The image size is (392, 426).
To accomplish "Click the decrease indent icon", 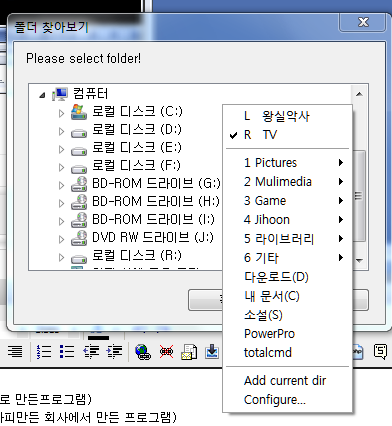I will point(91,351).
